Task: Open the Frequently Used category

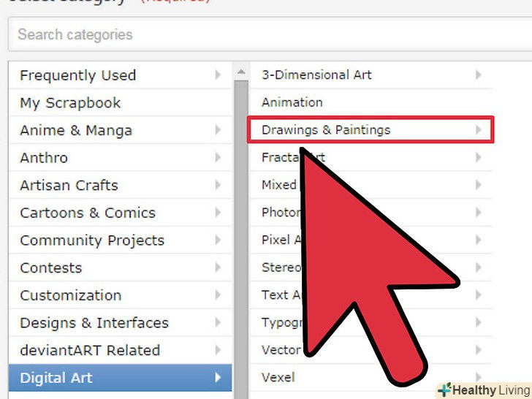Action: (120, 75)
